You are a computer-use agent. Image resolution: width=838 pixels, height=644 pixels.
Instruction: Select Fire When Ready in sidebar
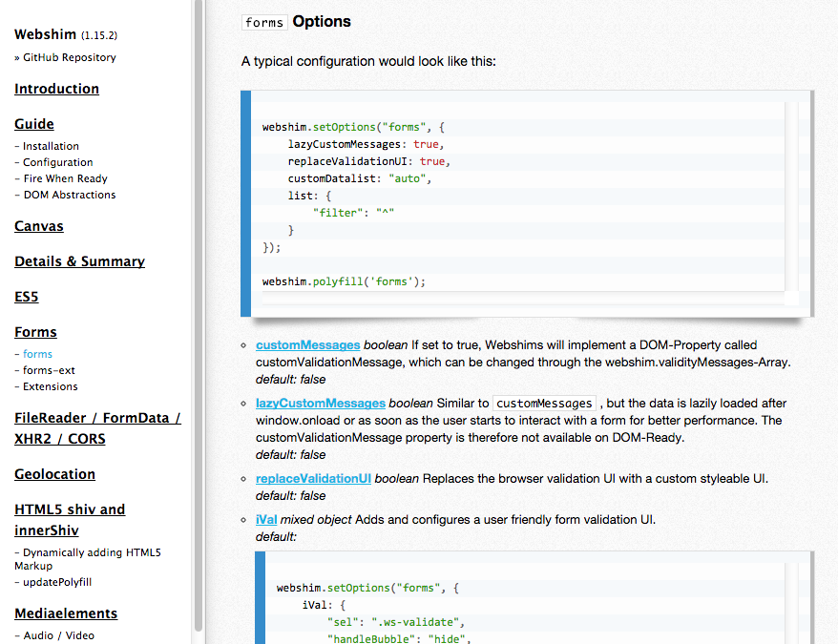click(65, 178)
